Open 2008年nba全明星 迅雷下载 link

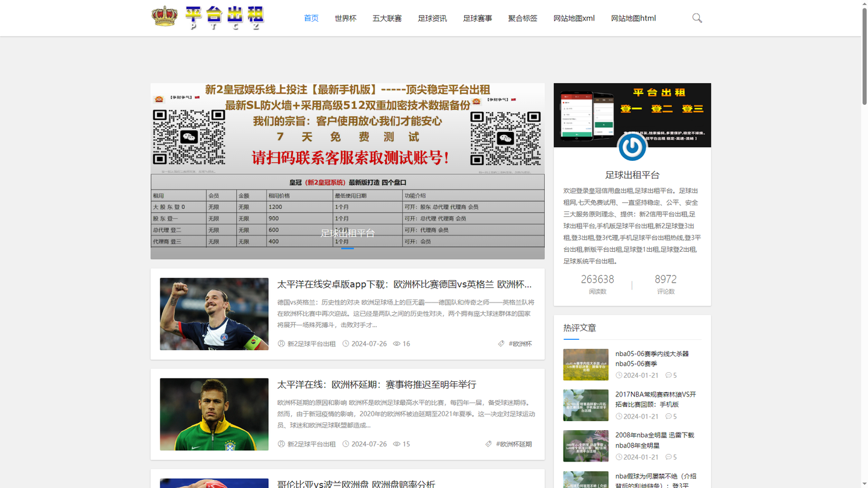[x=655, y=440]
